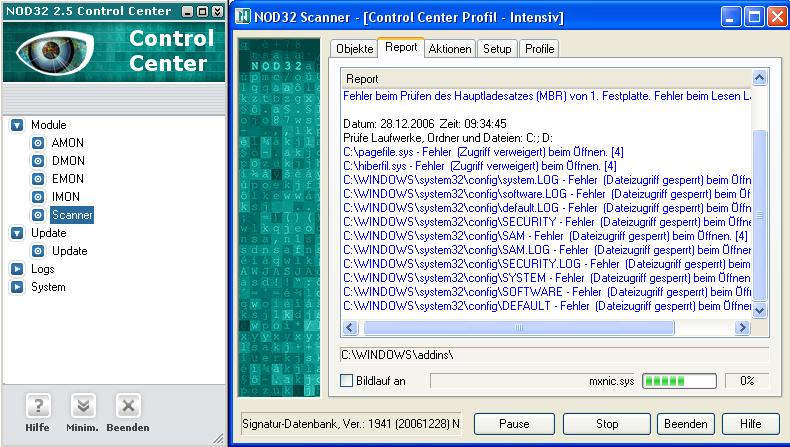Click the DMON module icon
790x447 pixels.
pos(38,161)
